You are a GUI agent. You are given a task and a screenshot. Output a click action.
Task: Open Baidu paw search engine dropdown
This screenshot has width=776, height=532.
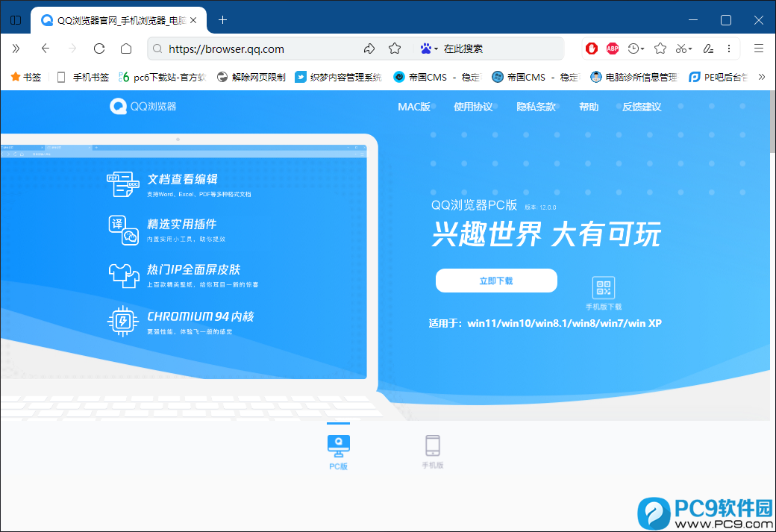[428, 48]
